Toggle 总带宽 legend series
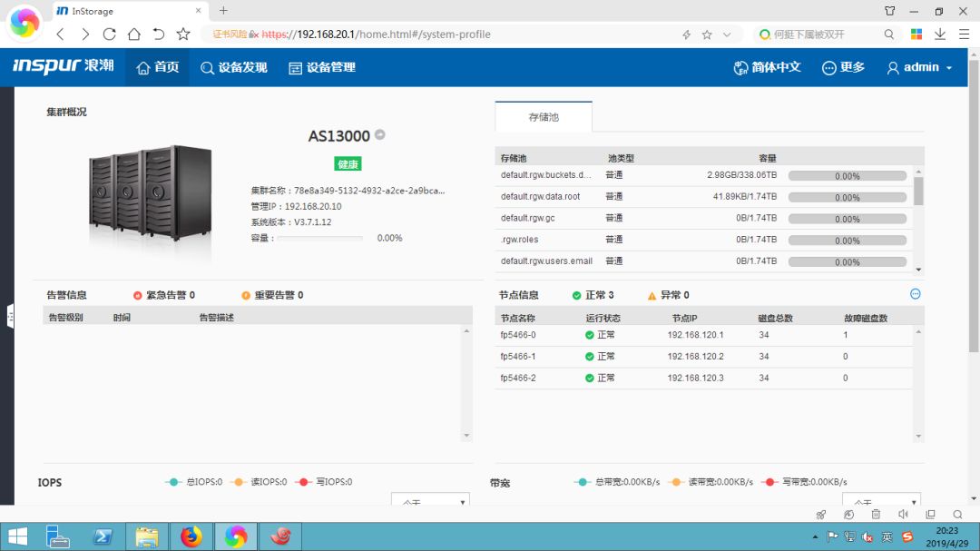980x551 pixels. tap(617, 482)
